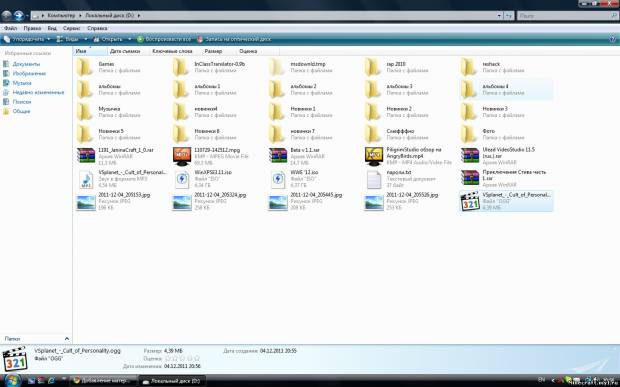Open the Вид menu

click(x=52, y=28)
